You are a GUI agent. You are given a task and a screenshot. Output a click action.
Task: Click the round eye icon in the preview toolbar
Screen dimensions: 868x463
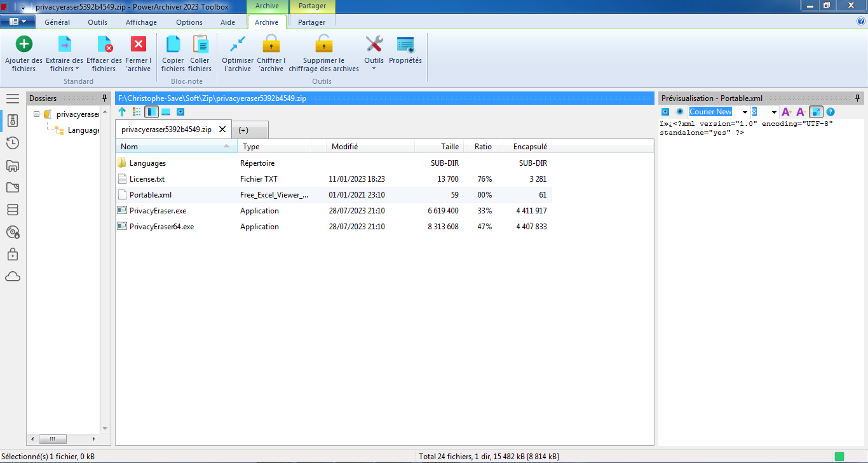(x=679, y=111)
